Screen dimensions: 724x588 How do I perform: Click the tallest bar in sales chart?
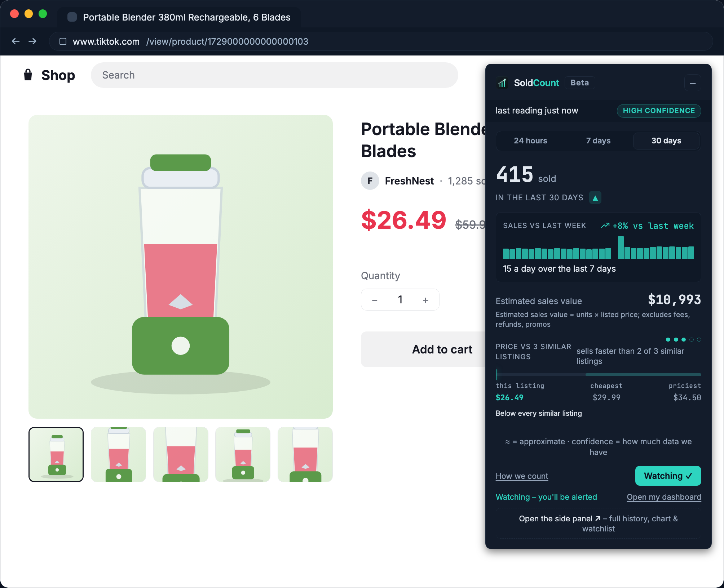(621, 248)
